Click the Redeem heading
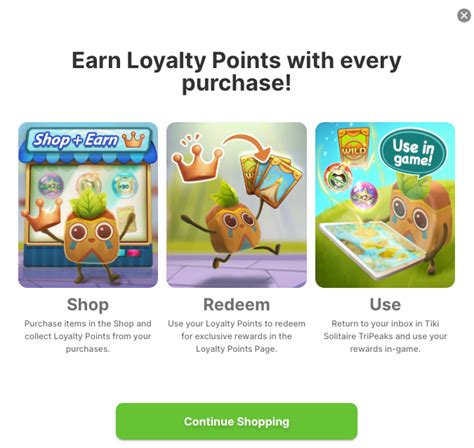This screenshot has width=474, height=448. (x=237, y=304)
